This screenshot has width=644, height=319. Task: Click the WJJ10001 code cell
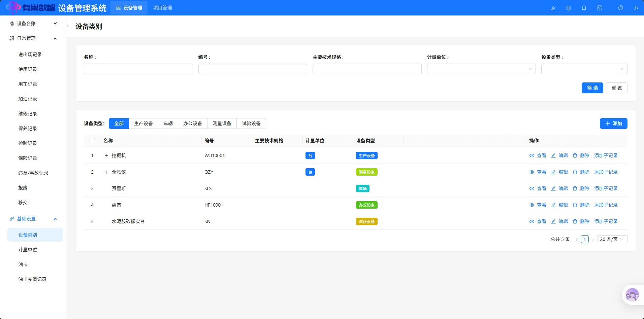(215, 155)
